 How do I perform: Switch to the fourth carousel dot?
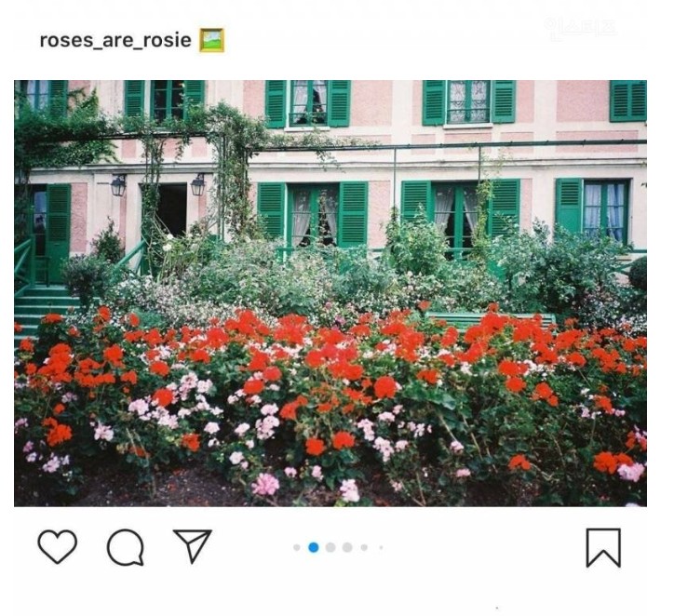[347, 547]
